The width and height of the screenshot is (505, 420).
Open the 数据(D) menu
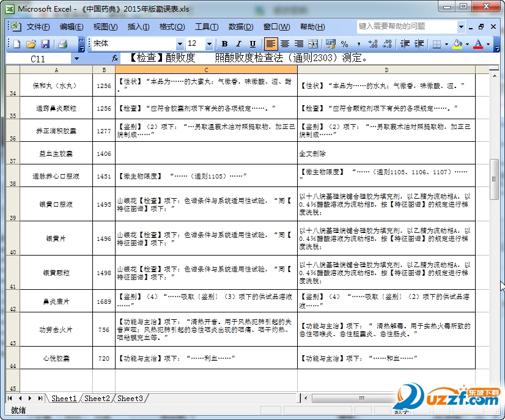tap(241, 27)
